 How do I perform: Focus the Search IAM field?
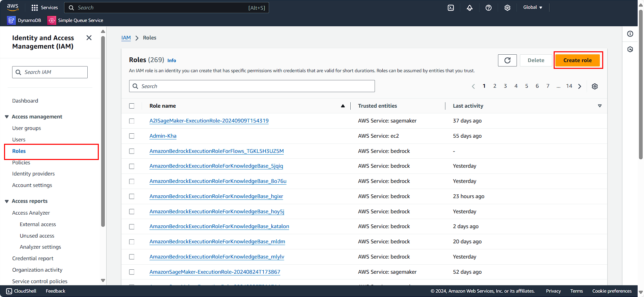point(50,72)
